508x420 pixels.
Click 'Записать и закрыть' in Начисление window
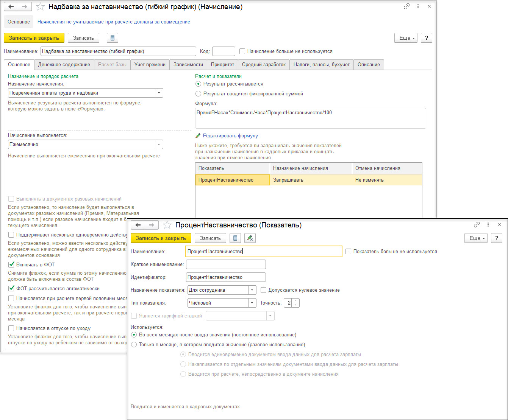click(34, 38)
